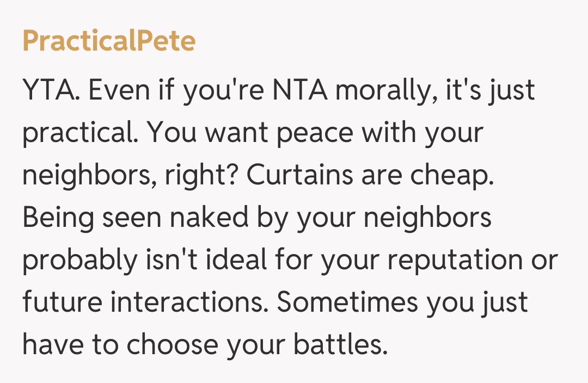Open the PracticalPete user profile
588x383 pixels.
(x=109, y=41)
